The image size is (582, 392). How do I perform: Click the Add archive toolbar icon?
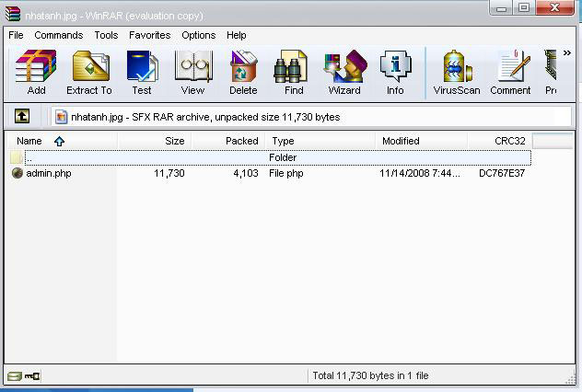click(x=36, y=66)
